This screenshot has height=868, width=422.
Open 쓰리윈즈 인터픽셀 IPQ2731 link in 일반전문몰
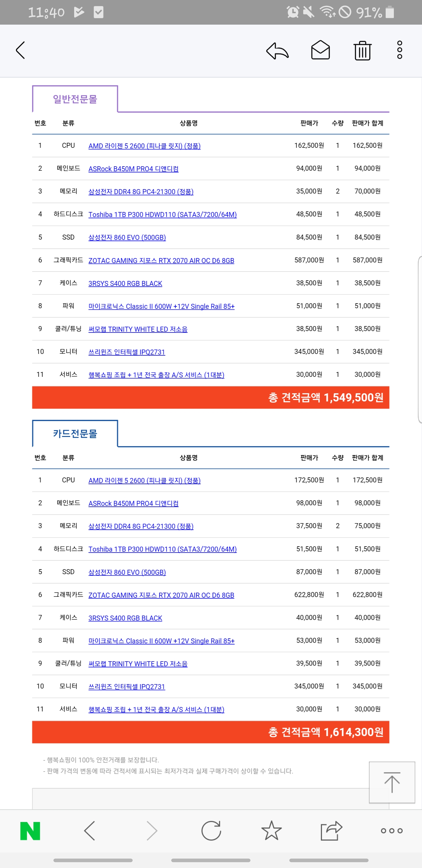[127, 352]
